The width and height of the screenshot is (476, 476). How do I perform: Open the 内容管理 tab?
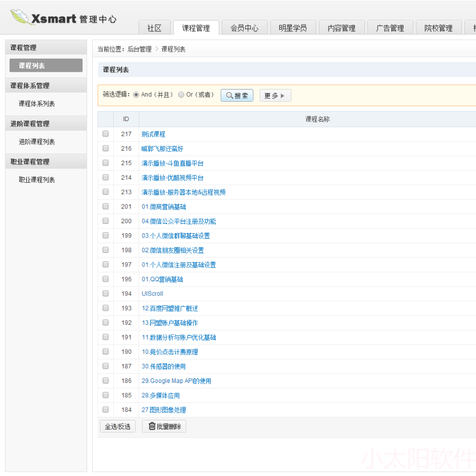(342, 28)
